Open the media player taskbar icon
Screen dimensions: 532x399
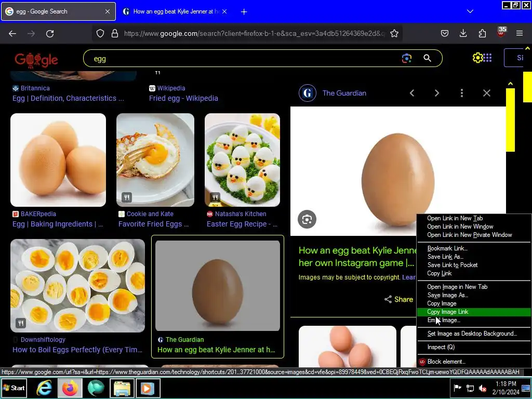(148, 388)
